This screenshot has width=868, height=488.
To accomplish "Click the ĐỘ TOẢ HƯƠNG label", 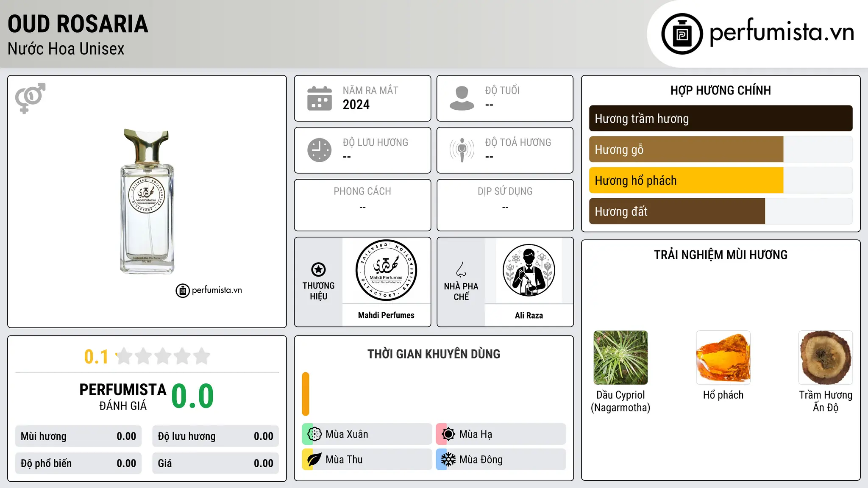I will click(518, 142).
